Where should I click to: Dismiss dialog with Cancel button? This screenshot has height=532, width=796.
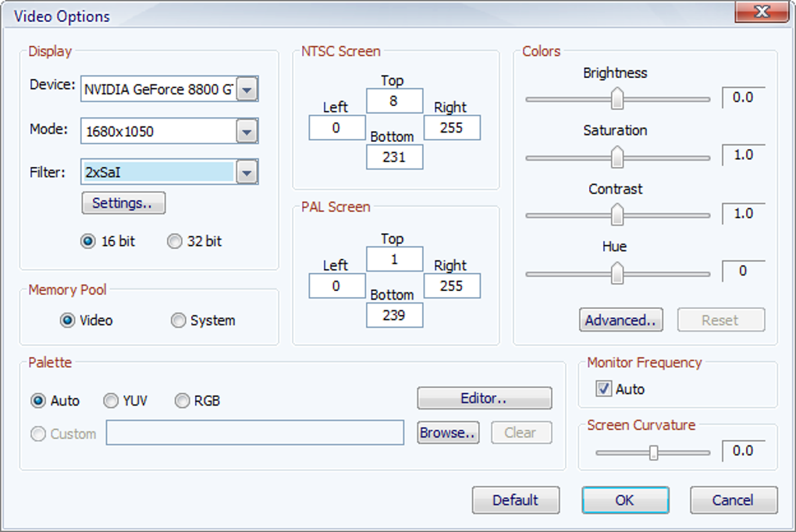pos(734,500)
